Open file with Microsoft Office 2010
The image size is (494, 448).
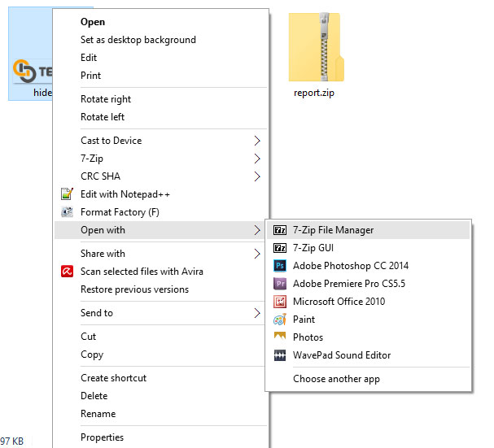(369, 302)
